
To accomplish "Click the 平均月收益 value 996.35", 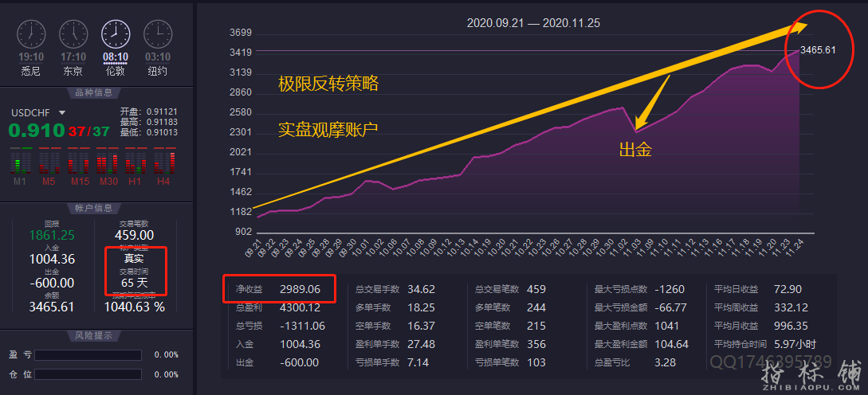I will (791, 325).
